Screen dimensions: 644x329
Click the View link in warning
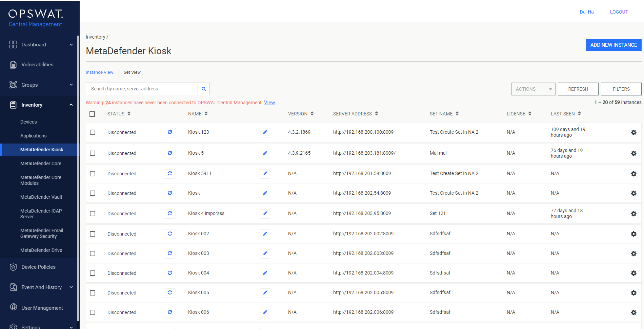click(269, 103)
